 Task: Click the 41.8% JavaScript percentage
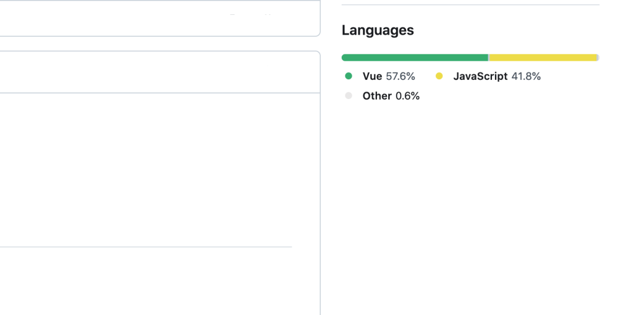coord(526,76)
